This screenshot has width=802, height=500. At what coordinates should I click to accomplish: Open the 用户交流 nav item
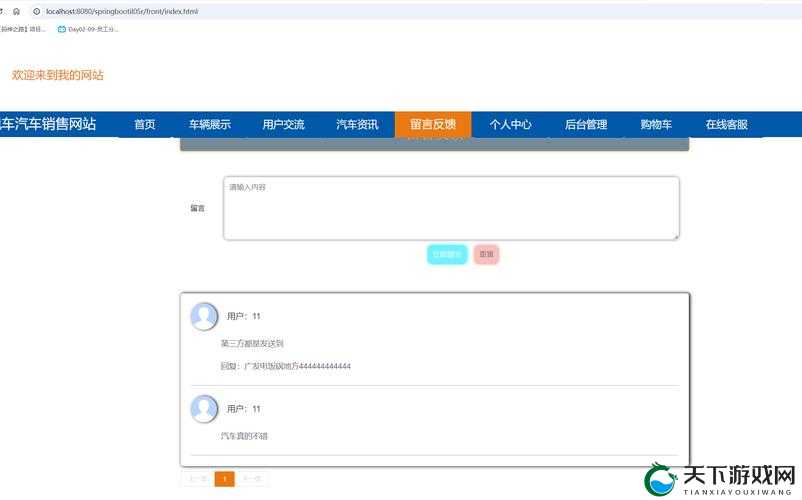tap(283, 124)
